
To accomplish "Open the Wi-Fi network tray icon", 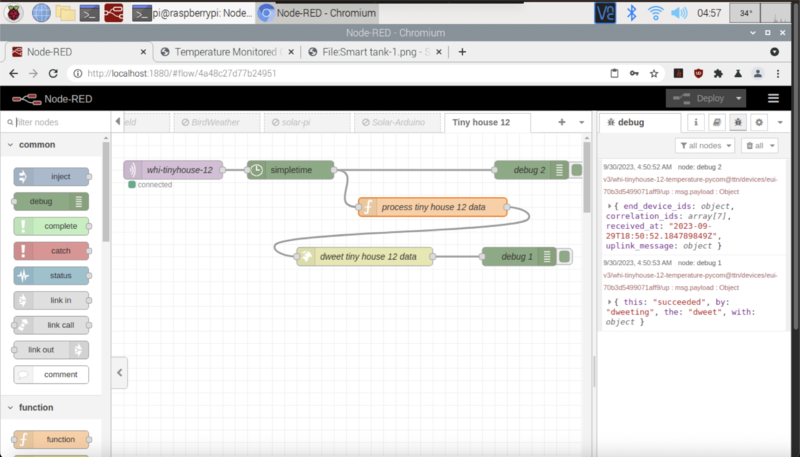I will tap(655, 13).
